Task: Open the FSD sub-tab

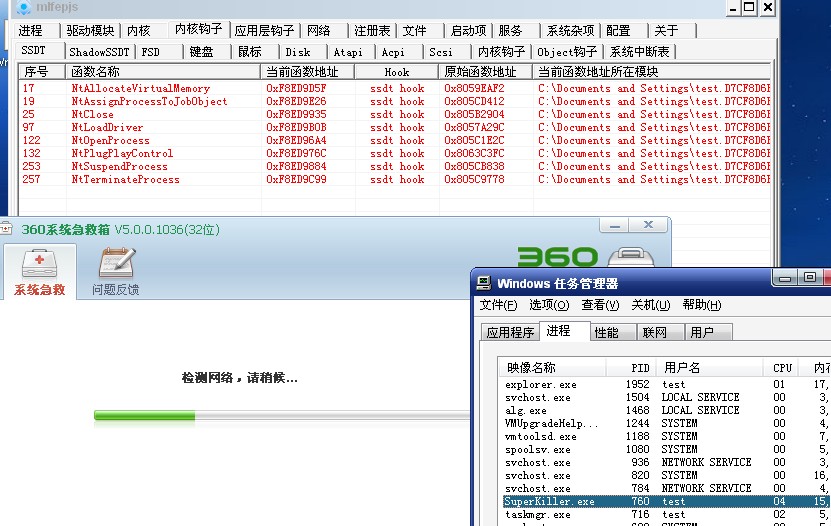Action: (x=151, y=52)
